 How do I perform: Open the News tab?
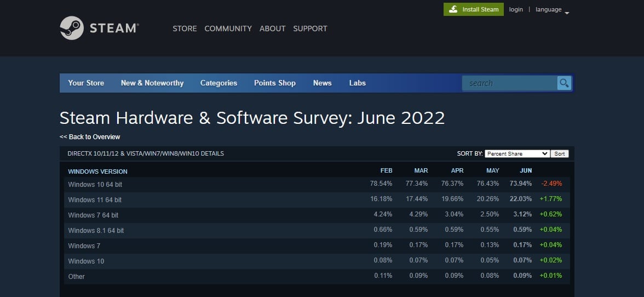(323, 83)
